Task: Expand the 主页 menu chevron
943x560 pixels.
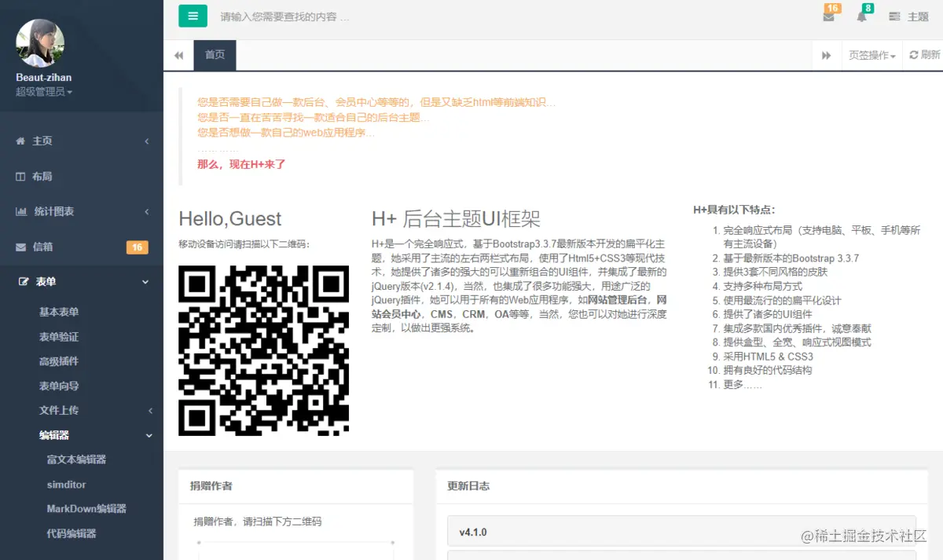Action: pyautogui.click(x=147, y=141)
